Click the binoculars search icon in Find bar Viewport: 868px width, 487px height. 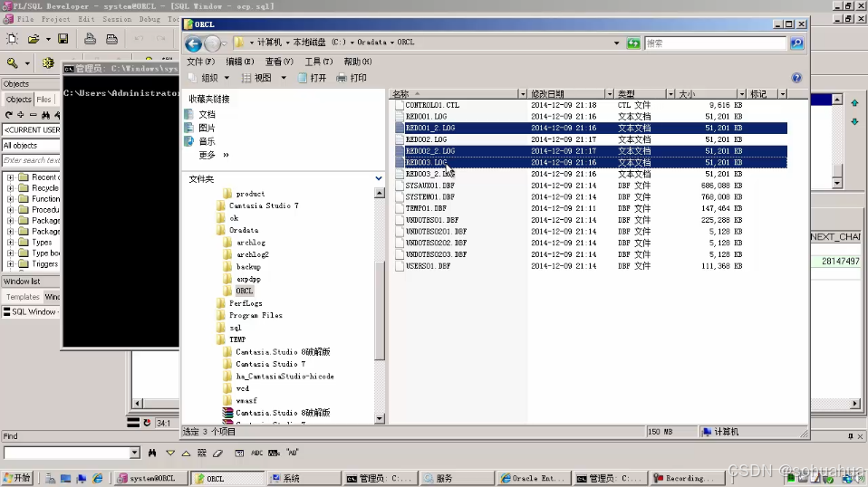[151, 453]
